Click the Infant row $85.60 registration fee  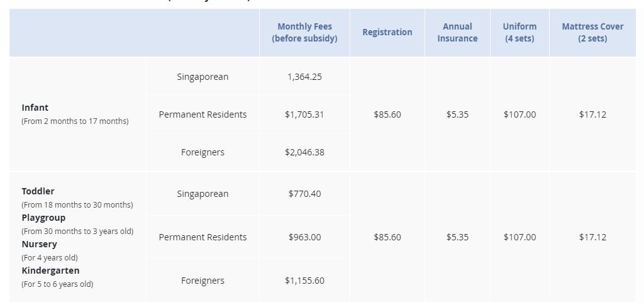pos(387,114)
